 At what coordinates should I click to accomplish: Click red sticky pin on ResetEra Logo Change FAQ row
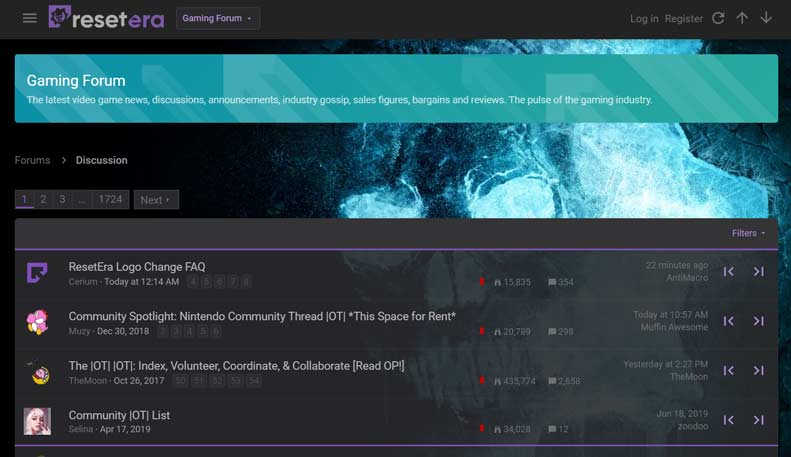482,281
